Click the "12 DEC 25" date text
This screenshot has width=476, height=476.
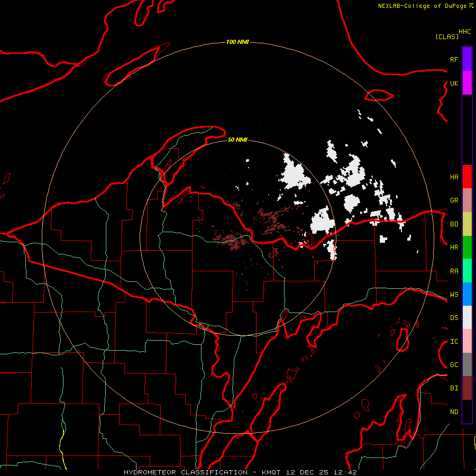(307, 472)
